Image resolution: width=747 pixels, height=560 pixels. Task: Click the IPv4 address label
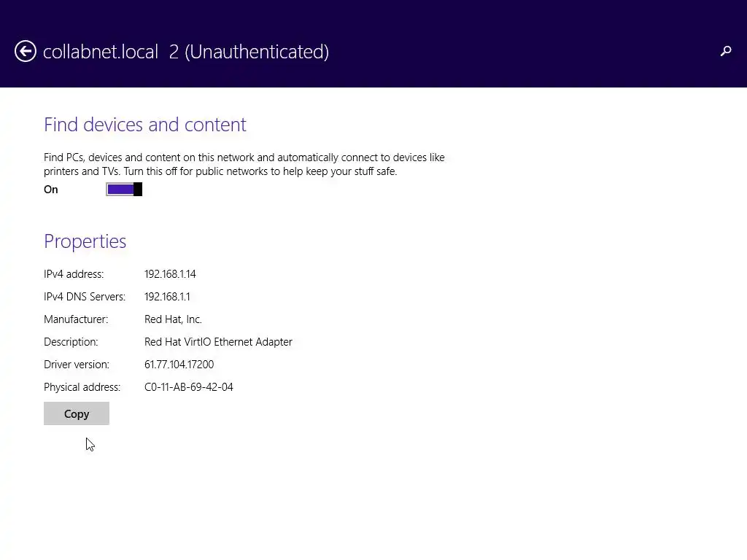point(74,274)
